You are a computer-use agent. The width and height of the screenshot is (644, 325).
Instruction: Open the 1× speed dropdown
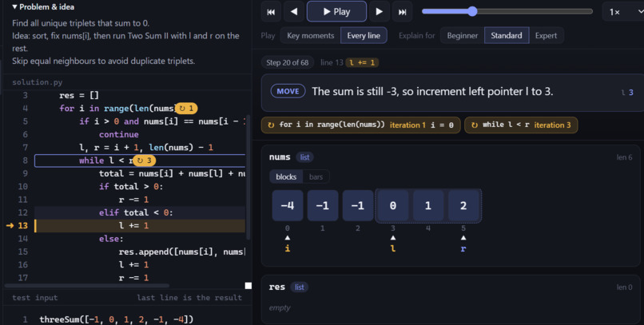pyautogui.click(x=623, y=11)
